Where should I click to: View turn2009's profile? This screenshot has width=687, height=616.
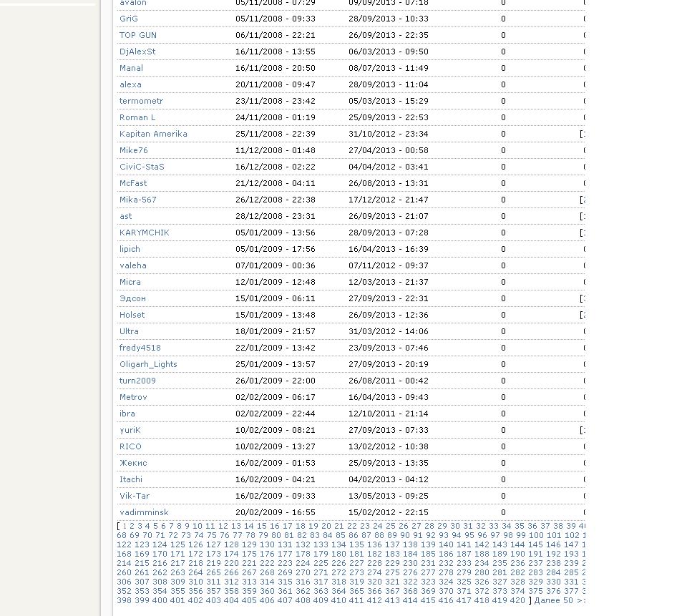pos(137,381)
